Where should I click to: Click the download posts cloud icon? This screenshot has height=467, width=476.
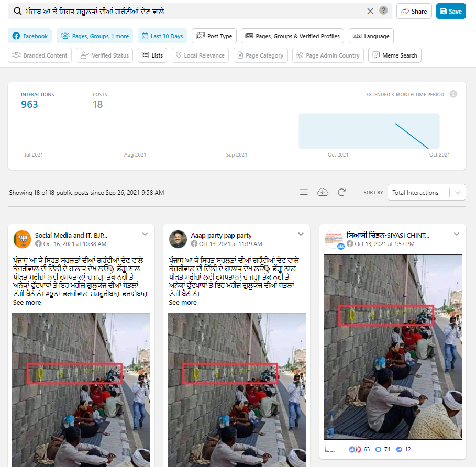pyautogui.click(x=323, y=192)
